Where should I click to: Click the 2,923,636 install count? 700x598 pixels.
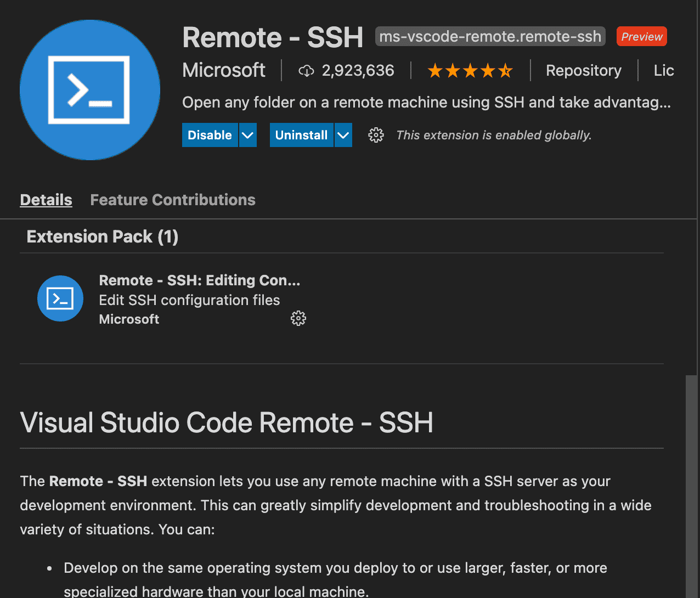point(358,70)
